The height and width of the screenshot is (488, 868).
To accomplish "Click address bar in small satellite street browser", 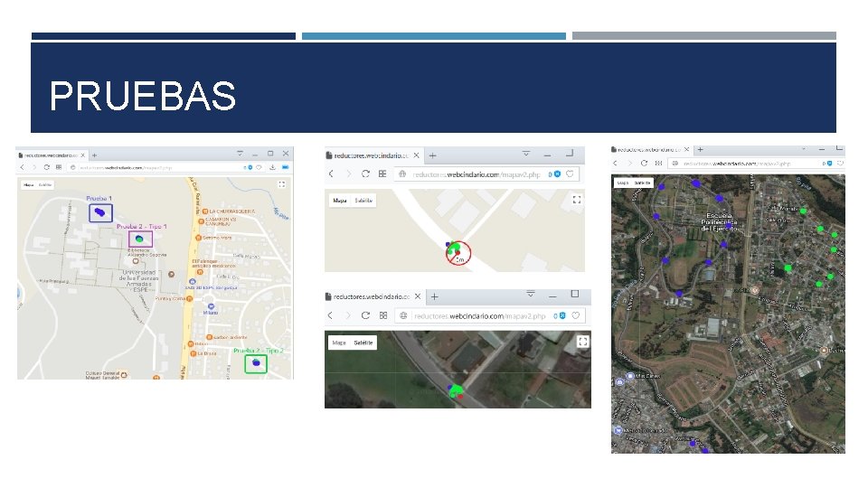I will click(489, 315).
